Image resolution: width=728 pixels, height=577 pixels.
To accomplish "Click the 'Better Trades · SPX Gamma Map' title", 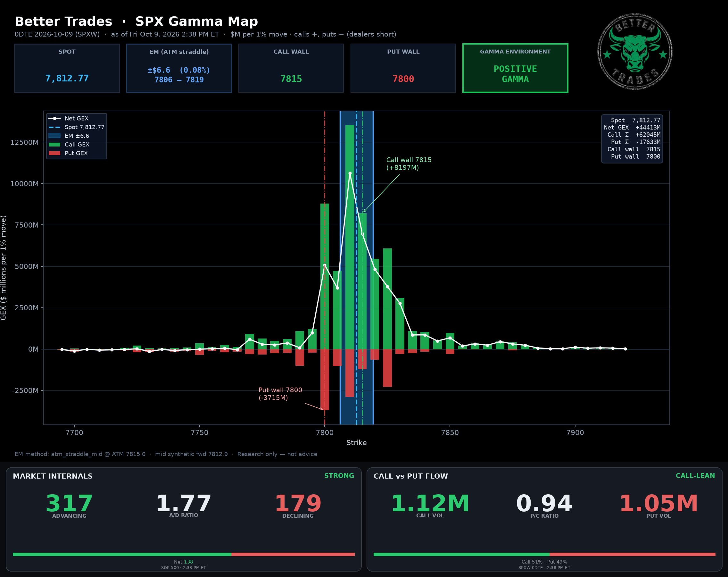I will tap(136, 21).
